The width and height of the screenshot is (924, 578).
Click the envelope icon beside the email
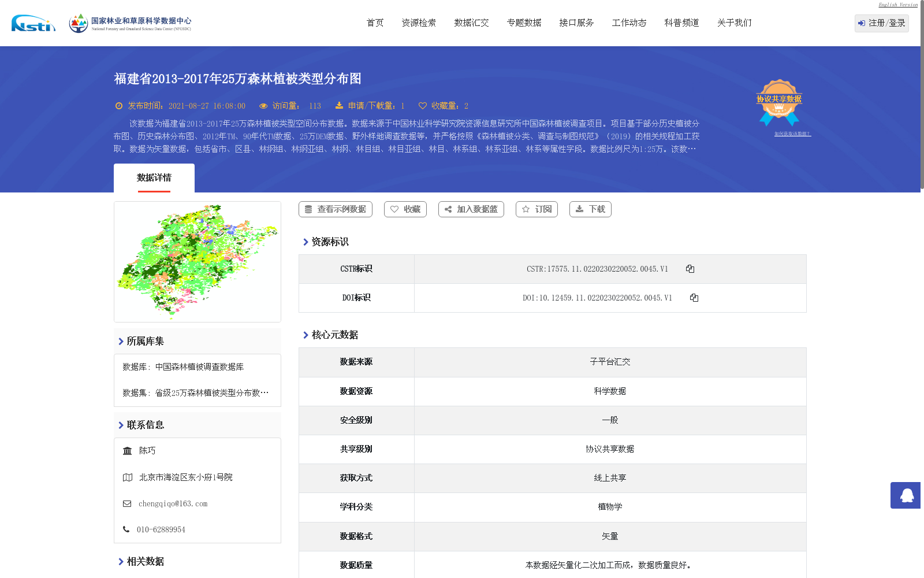pos(127,503)
